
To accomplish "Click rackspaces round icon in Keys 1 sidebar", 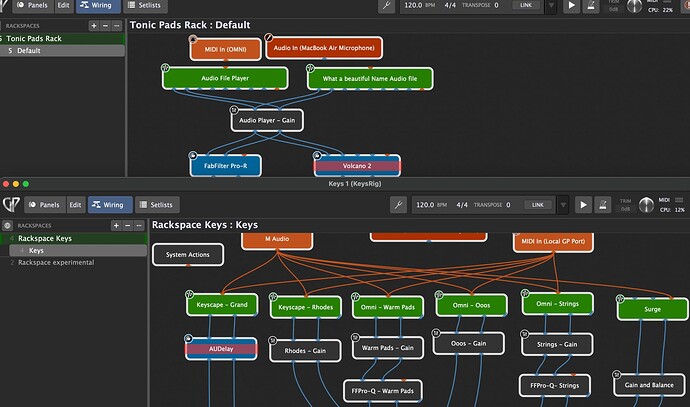I will coord(7,225).
